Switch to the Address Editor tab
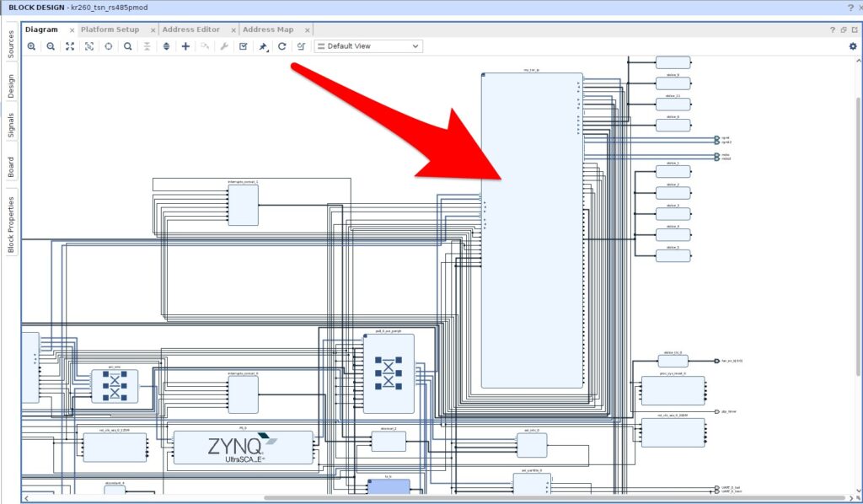The image size is (863, 504). point(190,29)
